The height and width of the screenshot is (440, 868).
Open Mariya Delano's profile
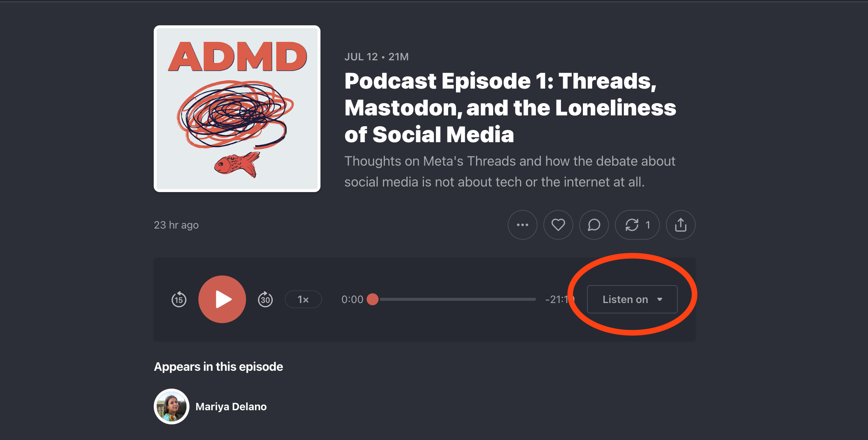(231, 406)
